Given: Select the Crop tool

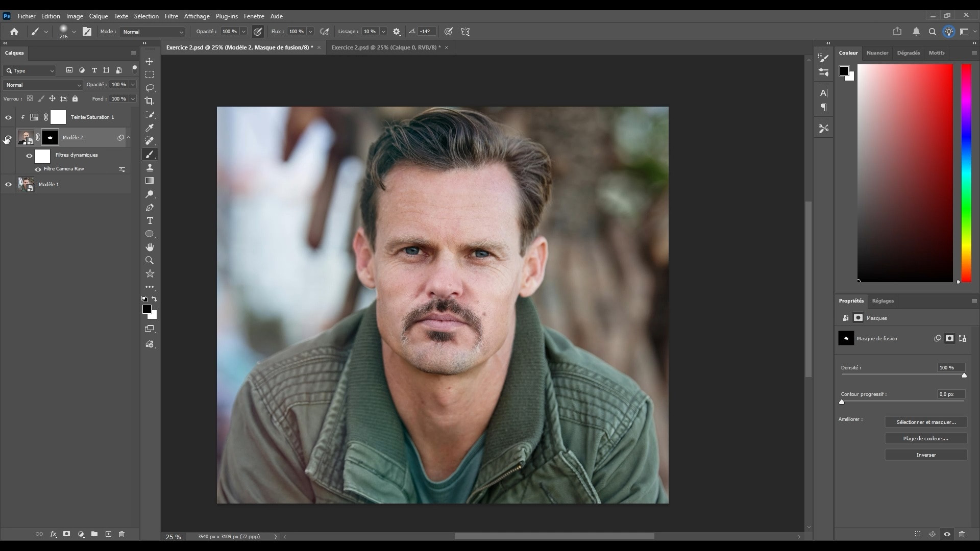Looking at the screenshot, I should tap(150, 101).
